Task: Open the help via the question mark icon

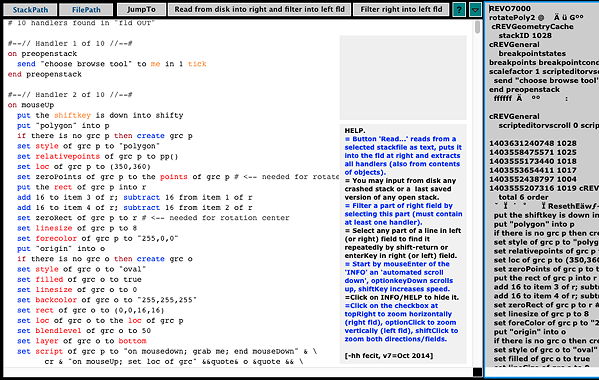Action: tap(459, 9)
